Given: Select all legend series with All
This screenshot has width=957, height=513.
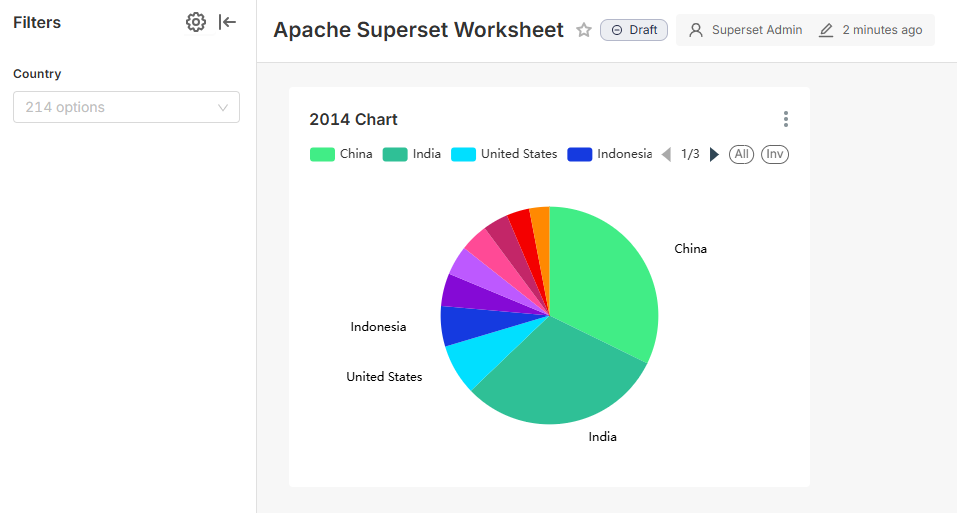Looking at the screenshot, I should (742, 154).
